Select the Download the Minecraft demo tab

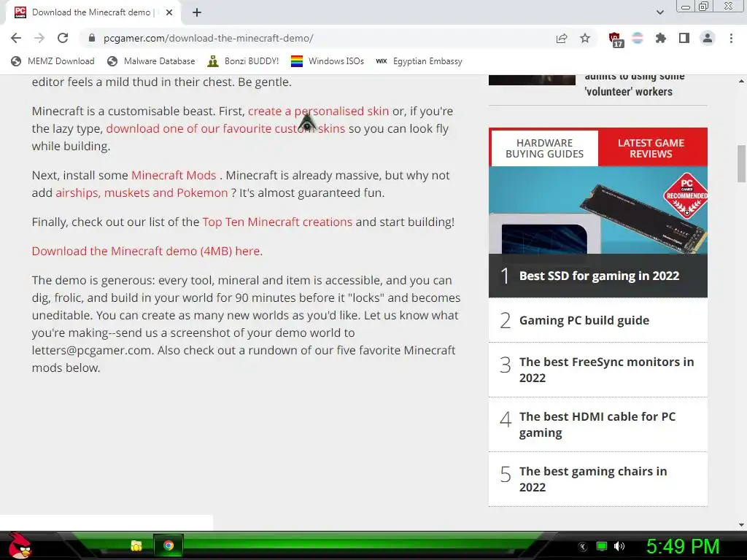93,12
